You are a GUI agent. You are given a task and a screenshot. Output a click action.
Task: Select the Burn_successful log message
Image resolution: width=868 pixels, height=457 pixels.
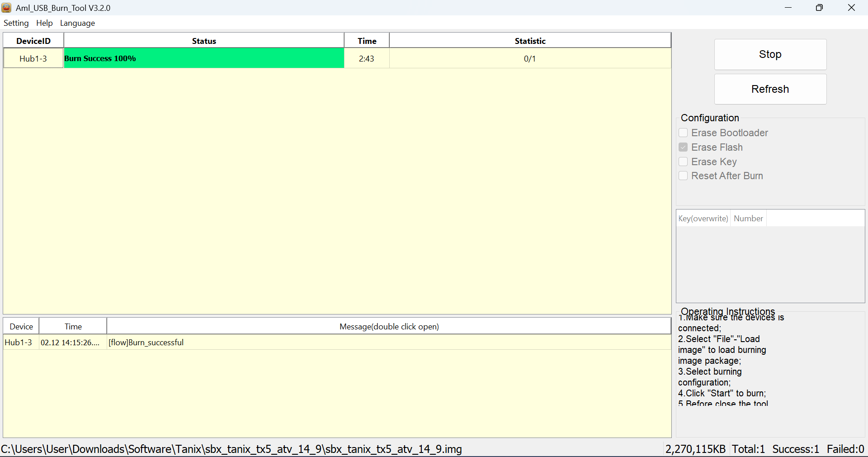(146, 343)
